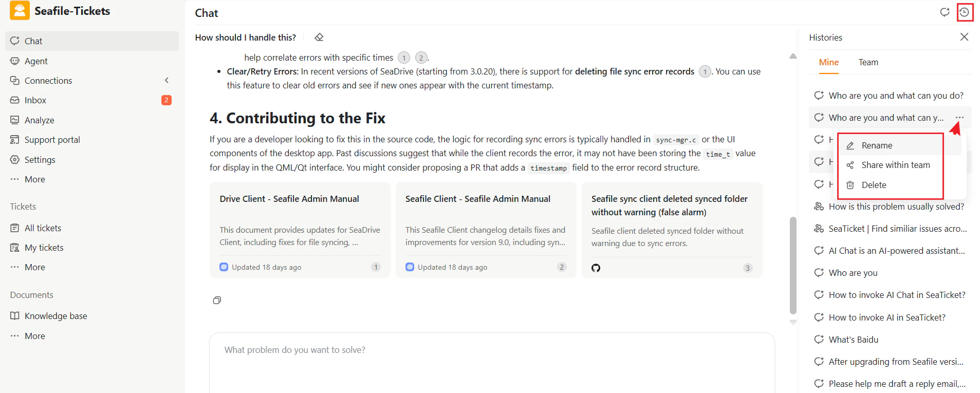Open history 'Please help me draft a reply email'
This screenshot has width=980, height=393.
pyautogui.click(x=890, y=384)
